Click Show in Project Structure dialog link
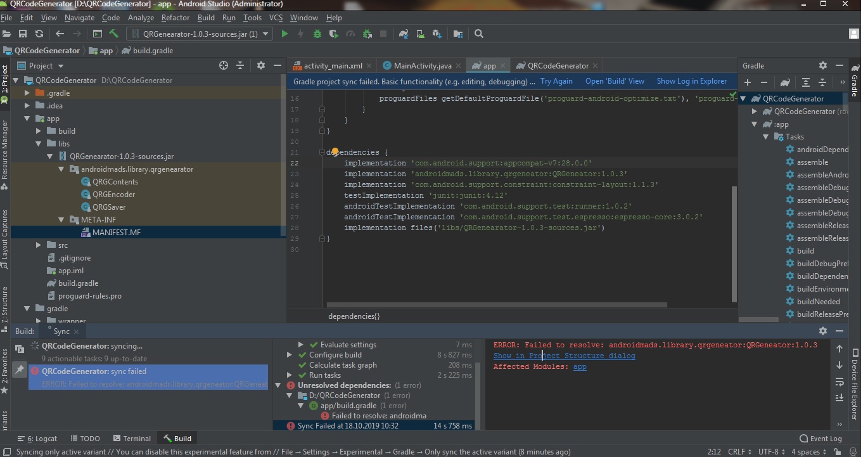Image resolution: width=868 pixels, height=457 pixels. coord(564,356)
